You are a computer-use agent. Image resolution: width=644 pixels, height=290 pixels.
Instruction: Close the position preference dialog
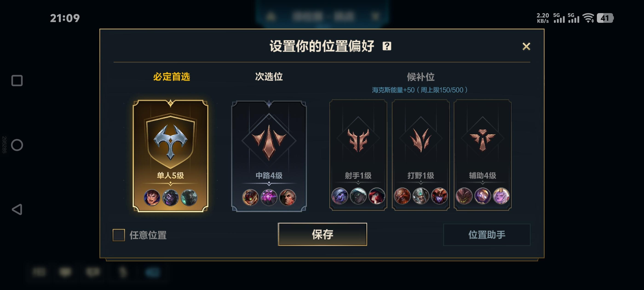tap(526, 46)
